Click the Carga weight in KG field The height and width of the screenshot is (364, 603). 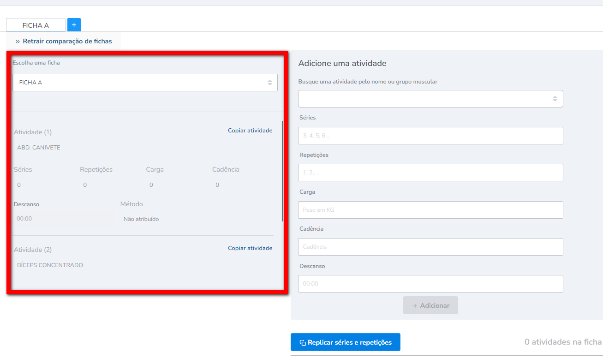coord(430,210)
